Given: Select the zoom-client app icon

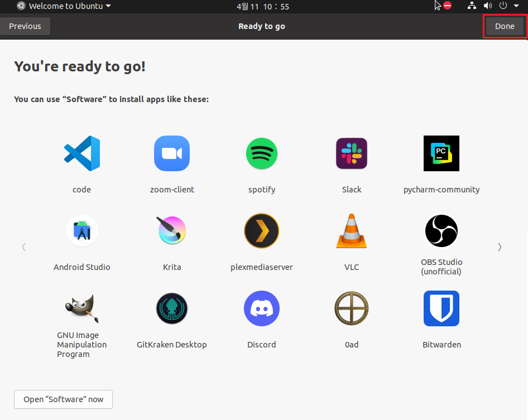Looking at the screenshot, I should point(172,153).
